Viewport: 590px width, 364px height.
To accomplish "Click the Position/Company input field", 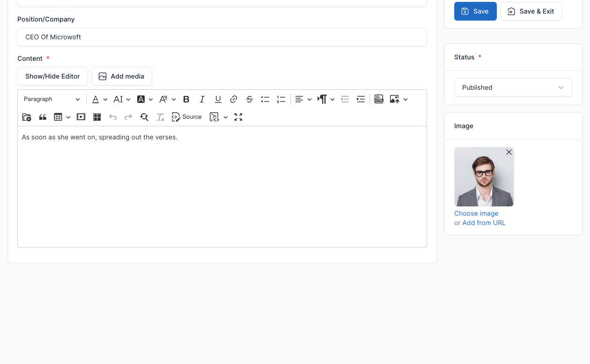I will [x=222, y=37].
